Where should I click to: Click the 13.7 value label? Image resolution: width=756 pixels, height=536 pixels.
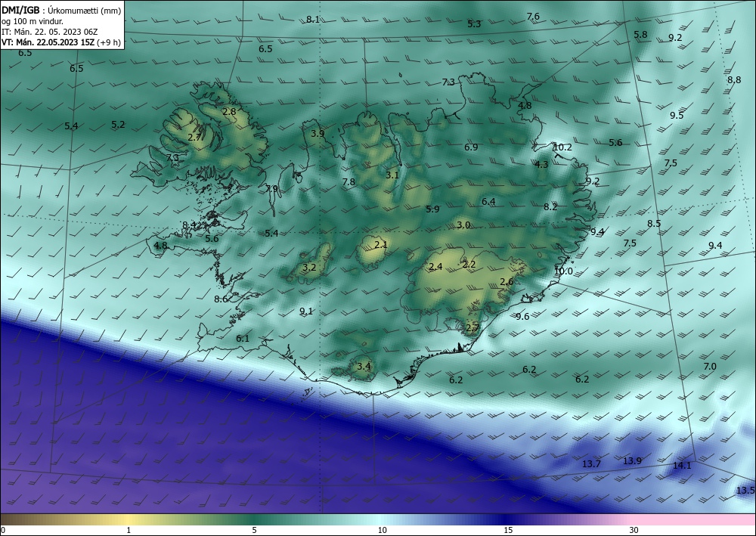coord(592,464)
